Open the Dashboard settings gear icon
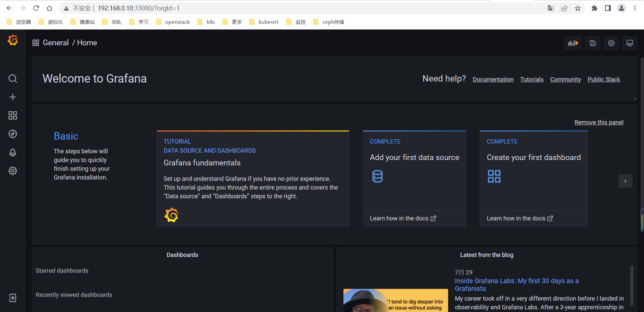 (x=611, y=43)
